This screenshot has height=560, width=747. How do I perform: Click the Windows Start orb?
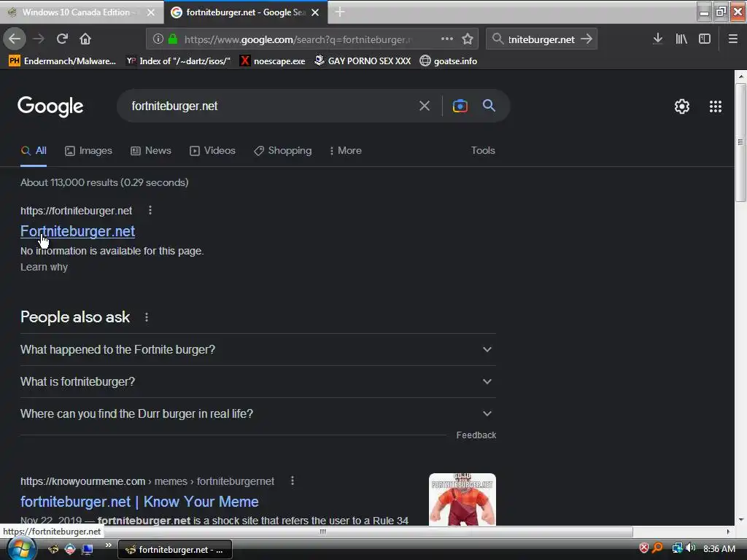(20, 549)
